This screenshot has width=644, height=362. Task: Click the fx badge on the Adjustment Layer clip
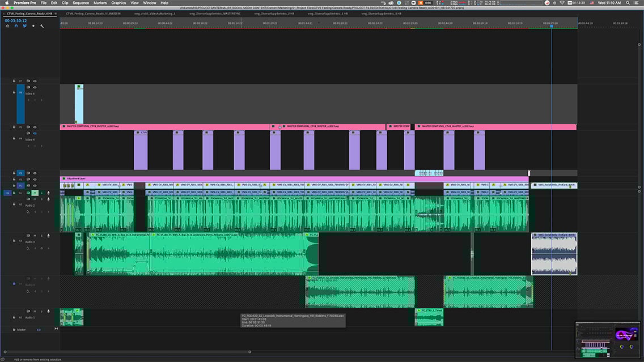pyautogui.click(x=64, y=178)
